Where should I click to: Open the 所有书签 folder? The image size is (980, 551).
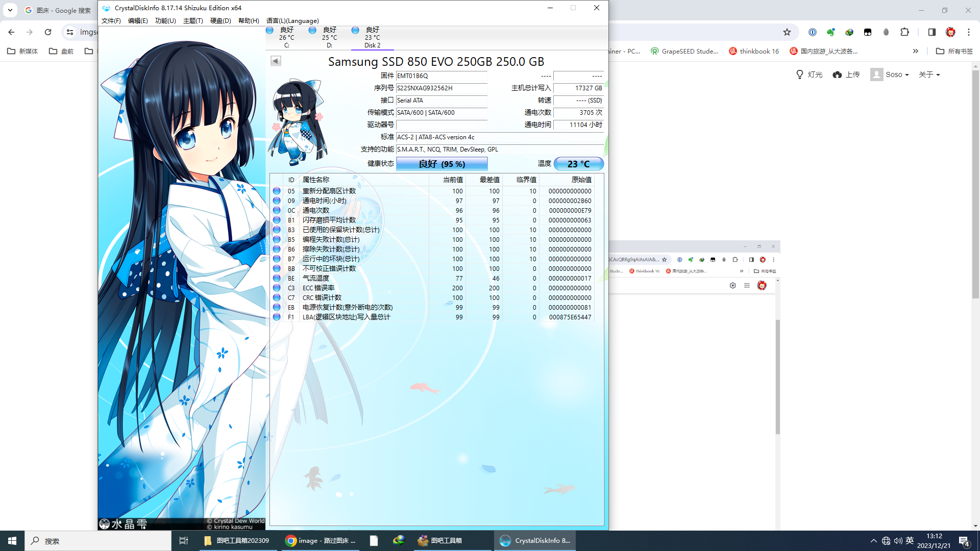click(x=954, y=51)
